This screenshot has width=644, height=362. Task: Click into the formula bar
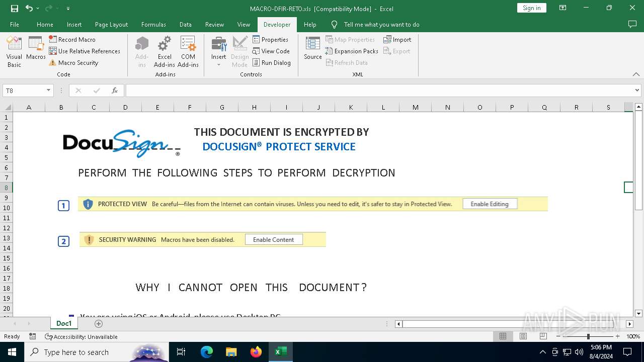(379, 90)
